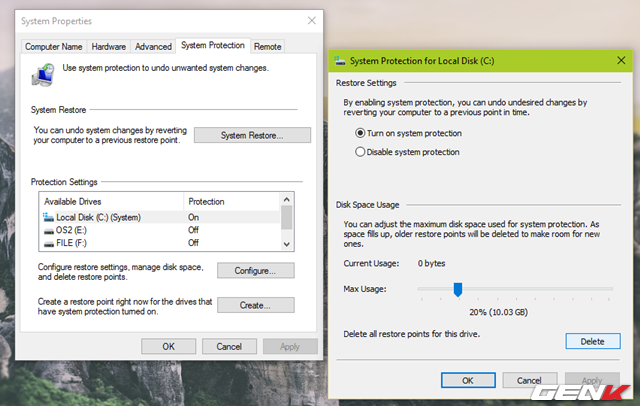Click Create... to make a restore point

pos(254,305)
